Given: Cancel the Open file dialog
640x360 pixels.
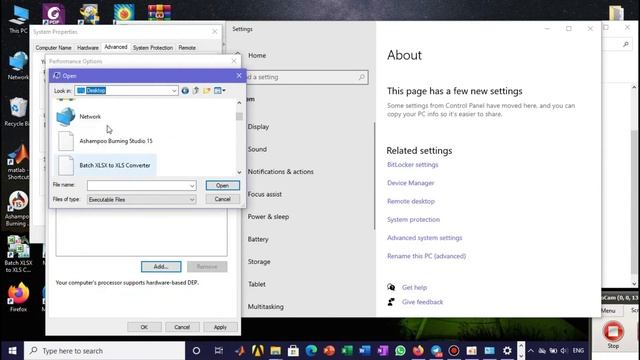Looking at the screenshot, I should [222, 199].
